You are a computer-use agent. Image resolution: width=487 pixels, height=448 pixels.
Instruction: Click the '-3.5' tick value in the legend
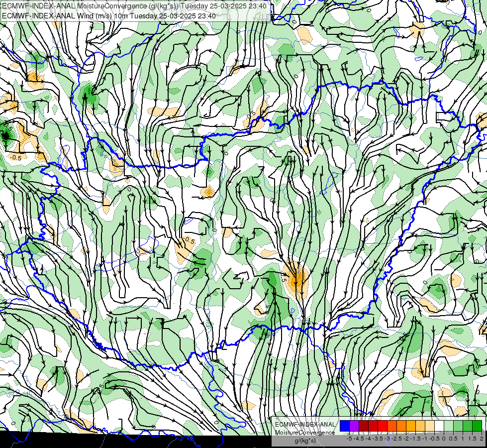click(378, 439)
